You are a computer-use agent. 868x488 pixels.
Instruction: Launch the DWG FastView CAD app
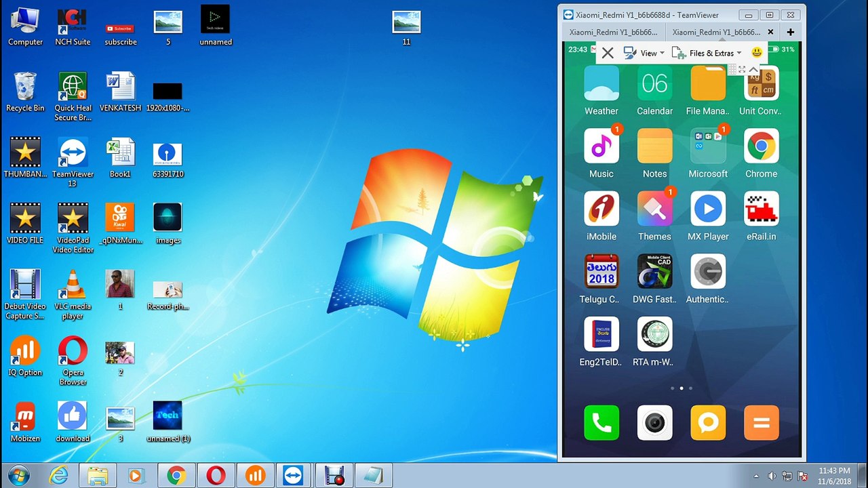point(654,271)
